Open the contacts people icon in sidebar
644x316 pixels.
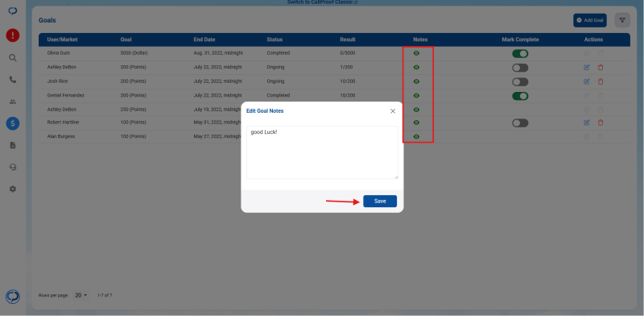coord(13,102)
